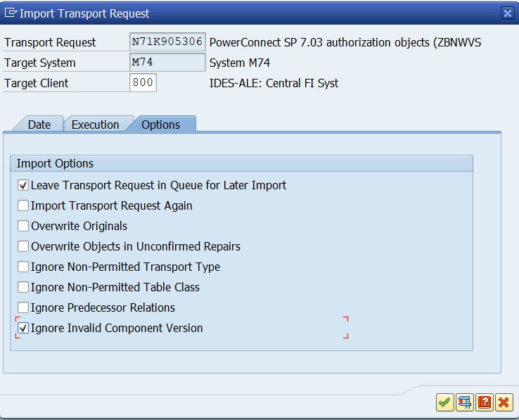This screenshot has height=420, width=519.
Task: Enable Import Transport Request Again
Action: [x=24, y=206]
